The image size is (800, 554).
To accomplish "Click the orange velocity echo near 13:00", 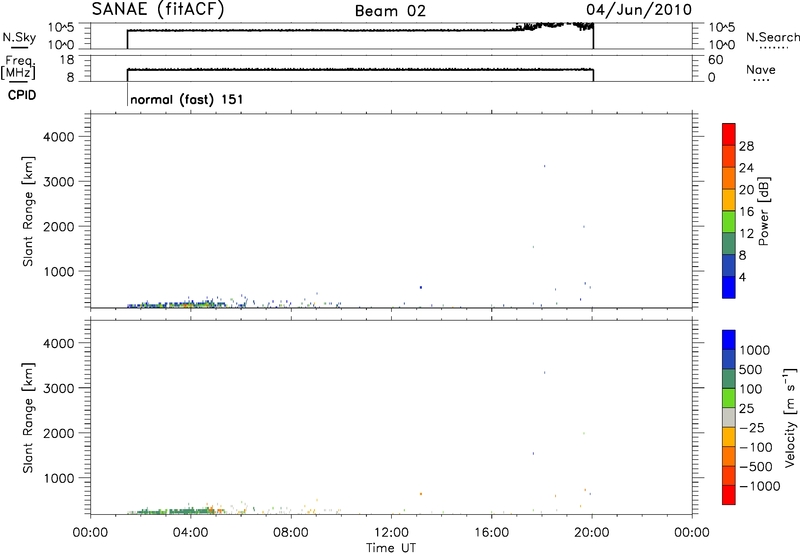I will (x=421, y=494).
